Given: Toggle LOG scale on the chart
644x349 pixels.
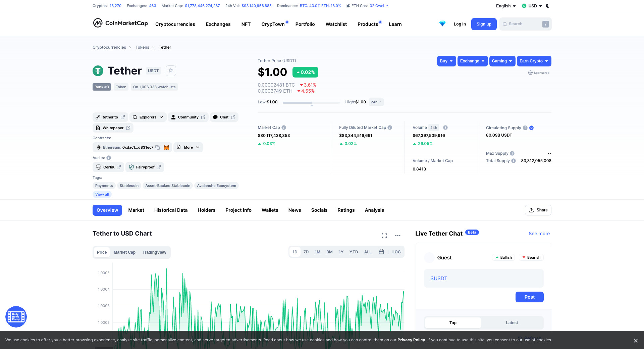Looking at the screenshot, I should coord(396,252).
